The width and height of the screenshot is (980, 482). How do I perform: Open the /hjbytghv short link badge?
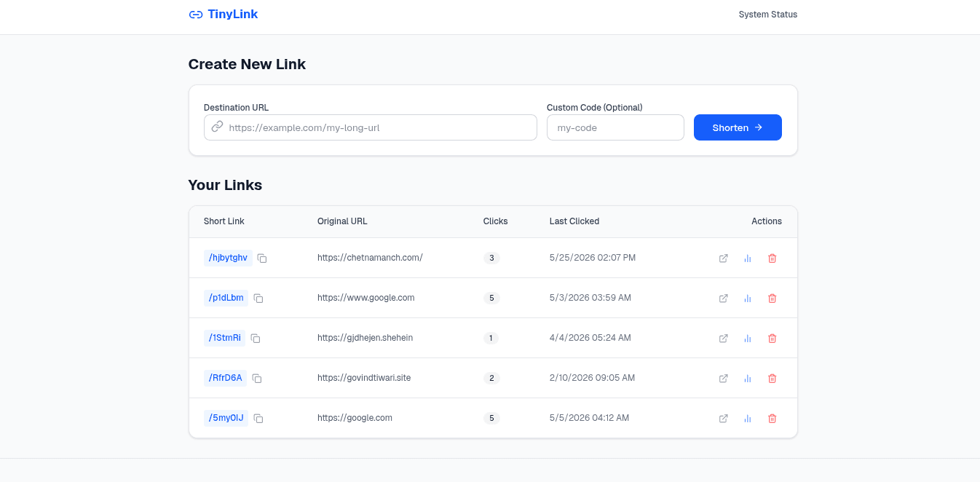click(228, 258)
